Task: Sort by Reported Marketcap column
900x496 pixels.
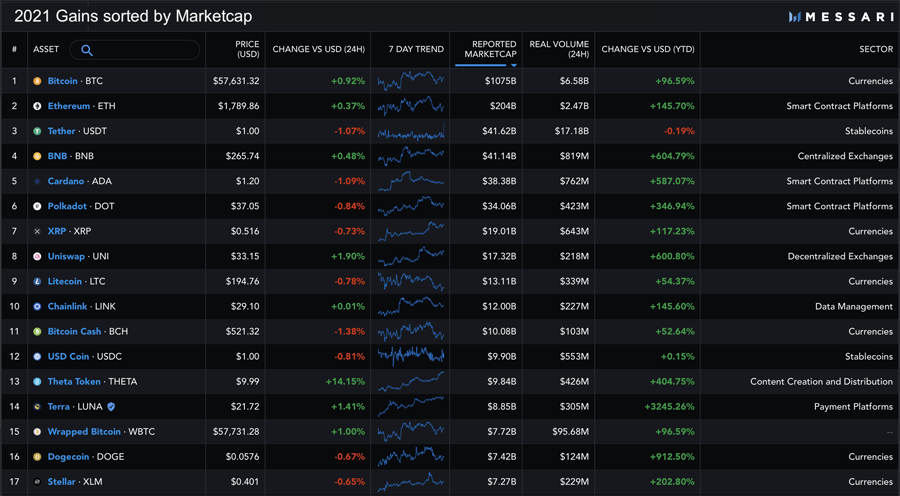Action: 486,49
